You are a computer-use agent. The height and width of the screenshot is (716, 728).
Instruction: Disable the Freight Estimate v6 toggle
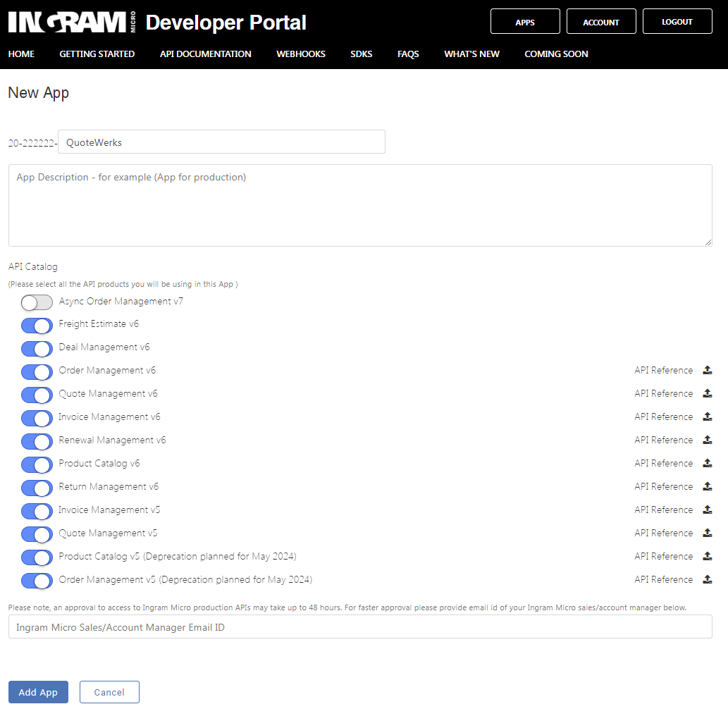click(x=37, y=326)
